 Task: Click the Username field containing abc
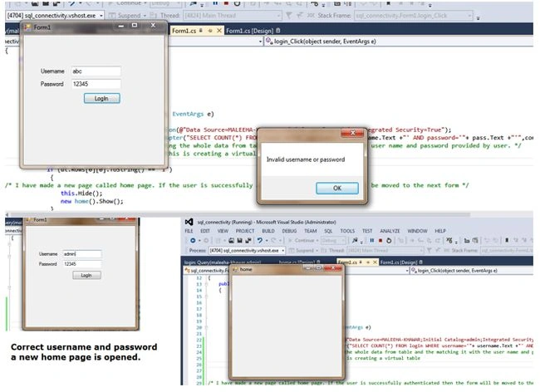pos(96,71)
